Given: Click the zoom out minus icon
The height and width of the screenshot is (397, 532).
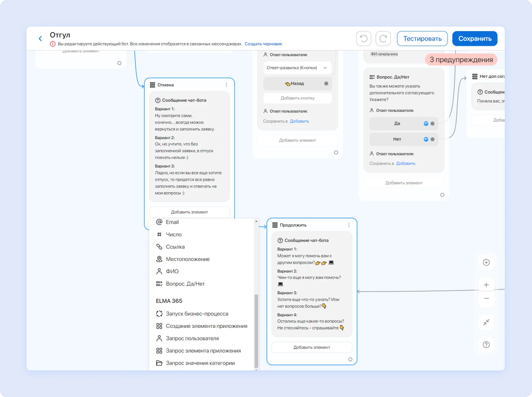Looking at the screenshot, I should [x=486, y=298].
